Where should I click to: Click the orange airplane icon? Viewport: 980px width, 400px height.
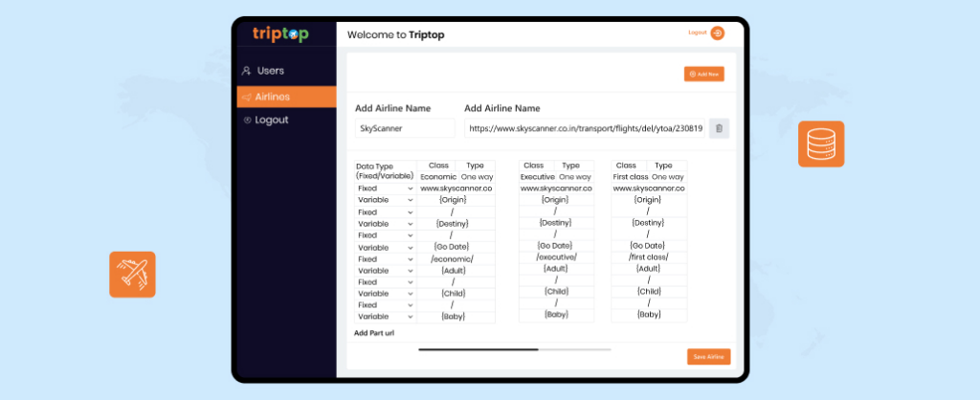pyautogui.click(x=132, y=275)
